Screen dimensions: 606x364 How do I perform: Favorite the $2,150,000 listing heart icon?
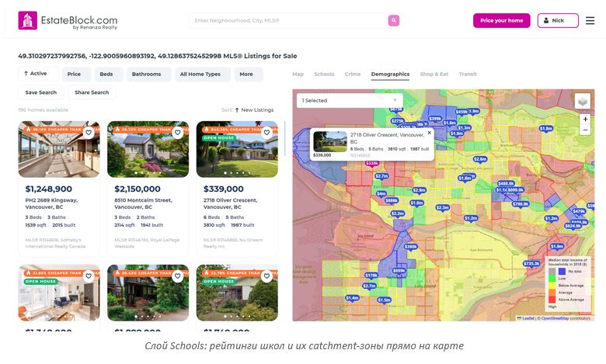coord(177,133)
